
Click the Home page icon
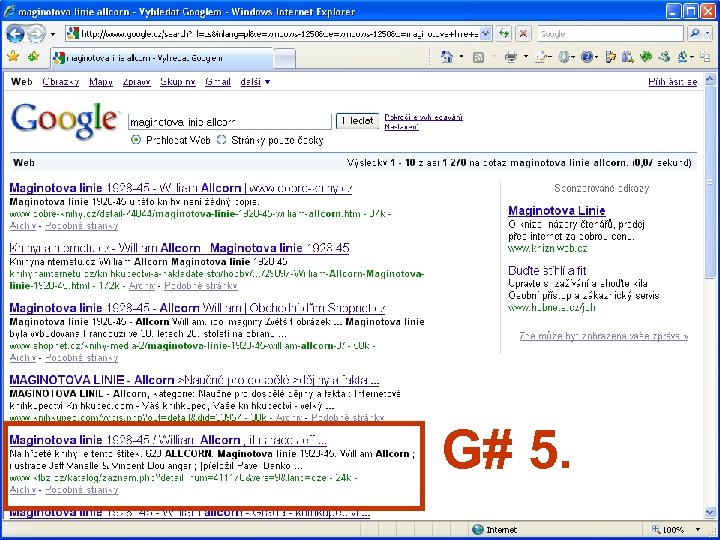tap(447, 57)
